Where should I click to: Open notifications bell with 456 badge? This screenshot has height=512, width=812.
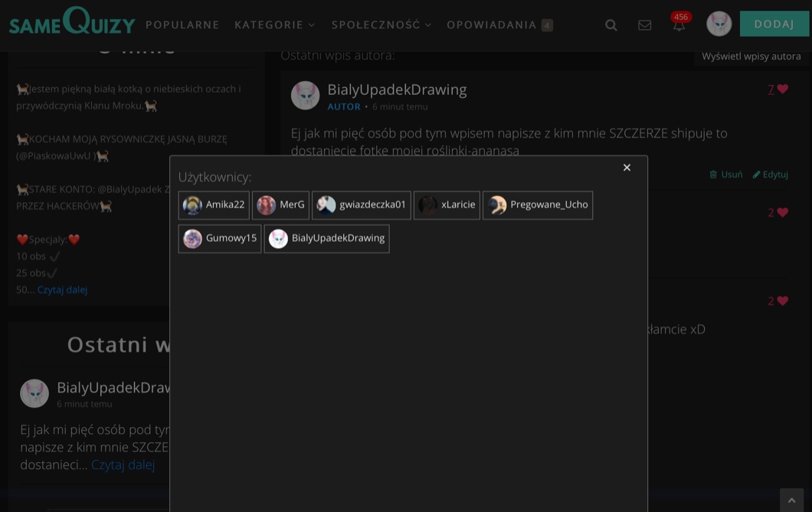679,24
